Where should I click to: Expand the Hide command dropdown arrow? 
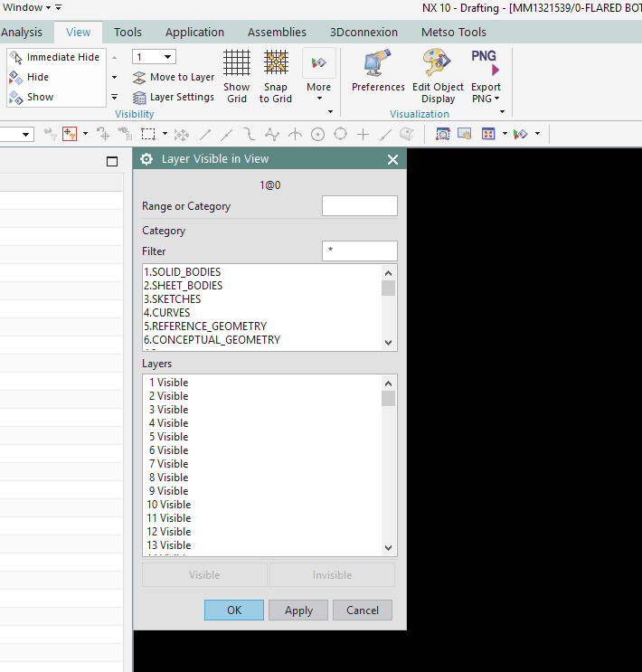point(115,77)
